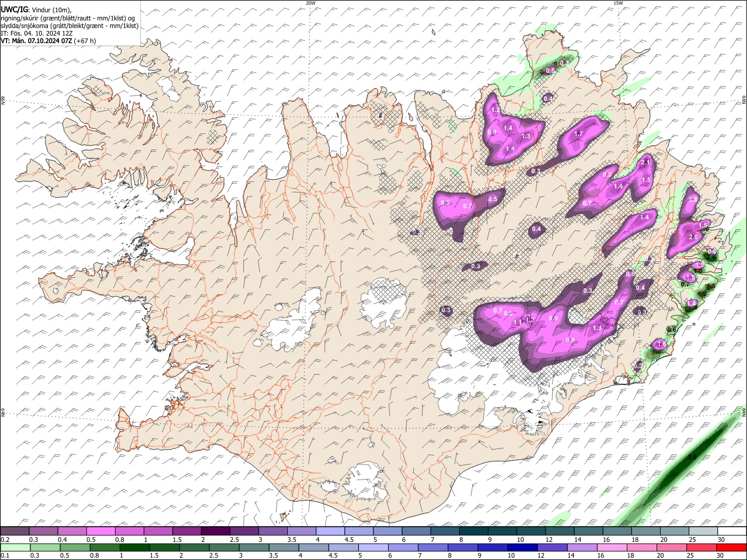The height and width of the screenshot is (560, 747).
Task: Select the 5 pale lavender swatch in lower legend
Action: tap(373, 547)
